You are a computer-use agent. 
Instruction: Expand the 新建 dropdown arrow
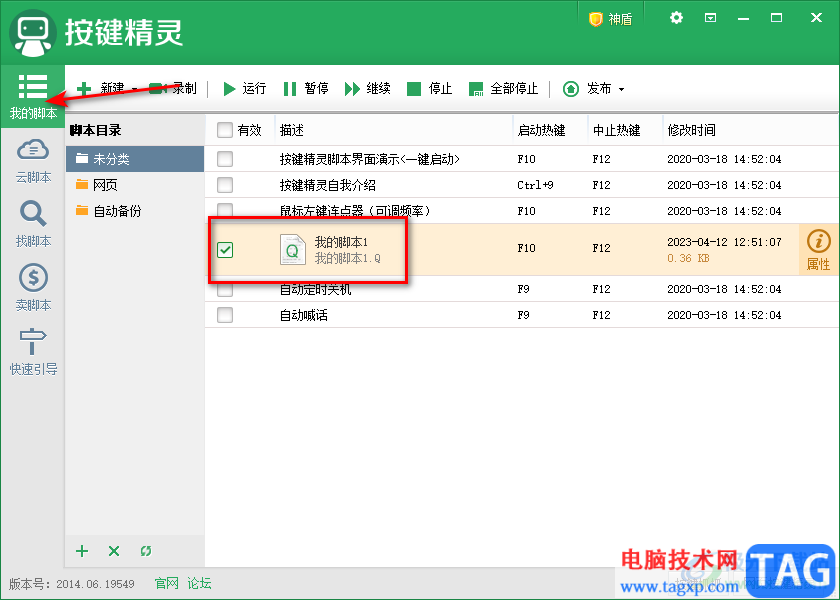(x=134, y=89)
